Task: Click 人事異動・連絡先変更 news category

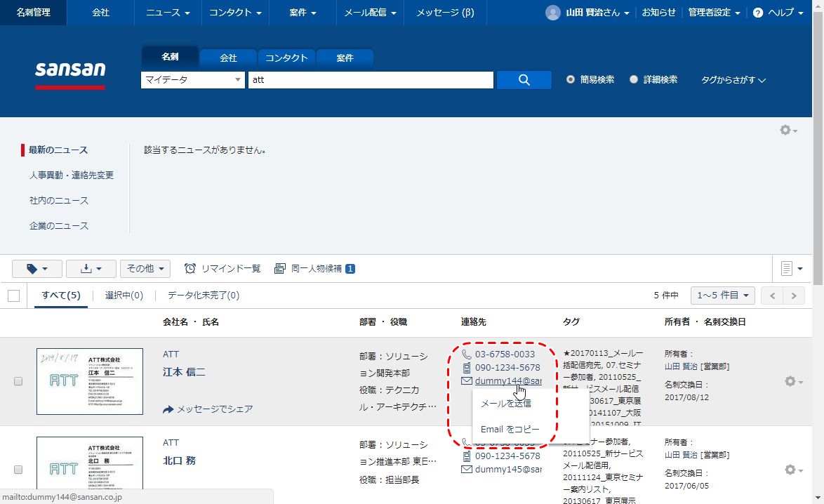Action: tap(72, 175)
